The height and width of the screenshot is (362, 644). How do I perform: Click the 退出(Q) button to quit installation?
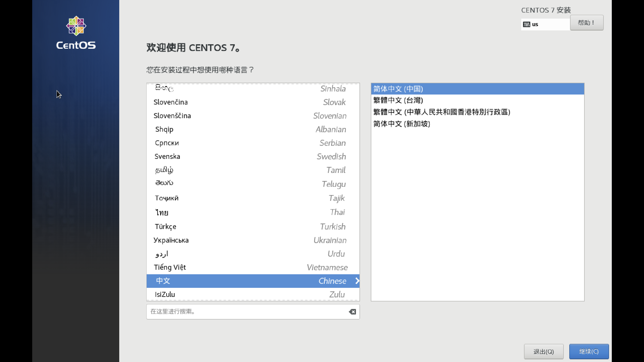coord(544,351)
